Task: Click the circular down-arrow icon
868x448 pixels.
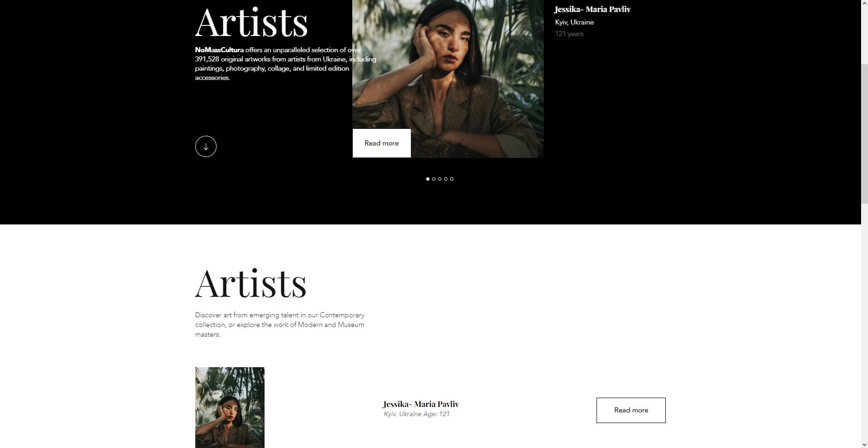Action: click(206, 146)
